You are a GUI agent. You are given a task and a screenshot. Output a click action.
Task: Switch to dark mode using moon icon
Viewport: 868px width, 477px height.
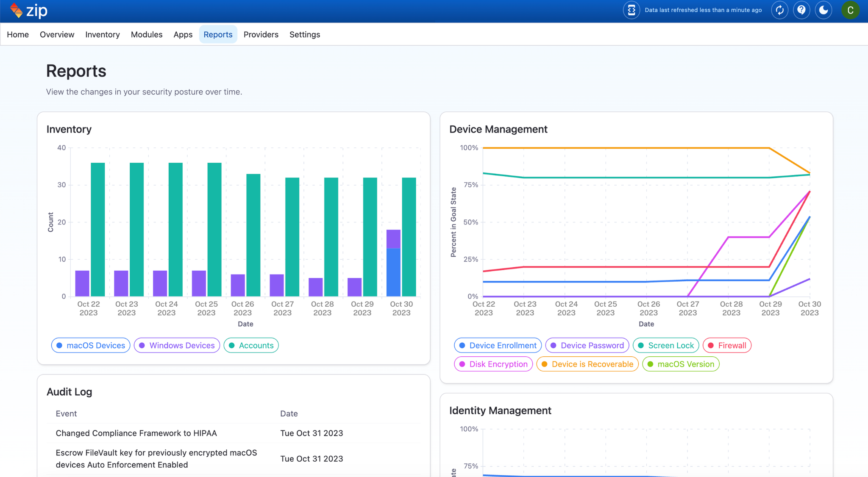coord(823,10)
